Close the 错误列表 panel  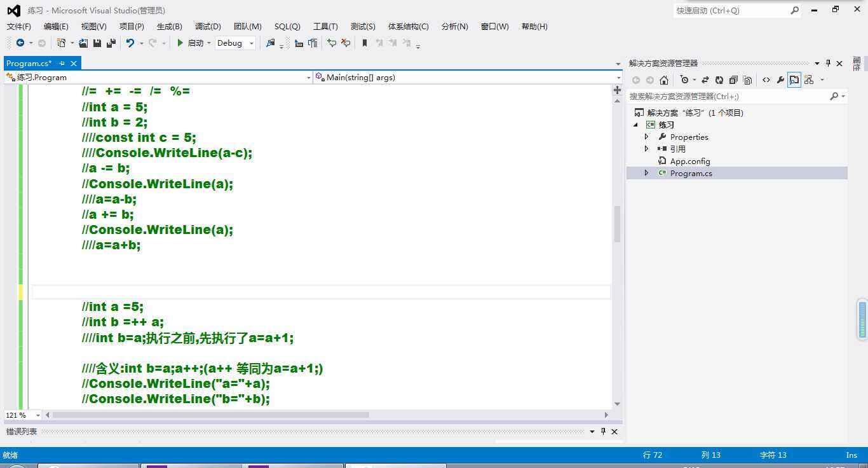(614, 431)
